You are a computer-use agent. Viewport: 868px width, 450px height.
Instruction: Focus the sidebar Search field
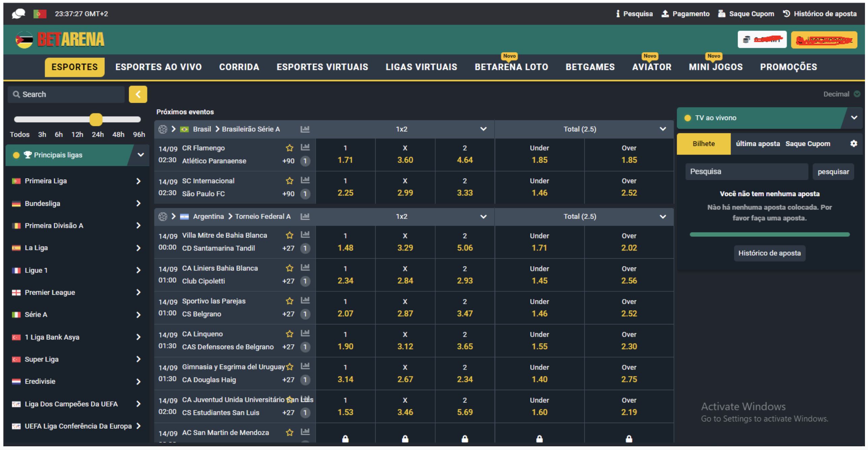tap(66, 94)
